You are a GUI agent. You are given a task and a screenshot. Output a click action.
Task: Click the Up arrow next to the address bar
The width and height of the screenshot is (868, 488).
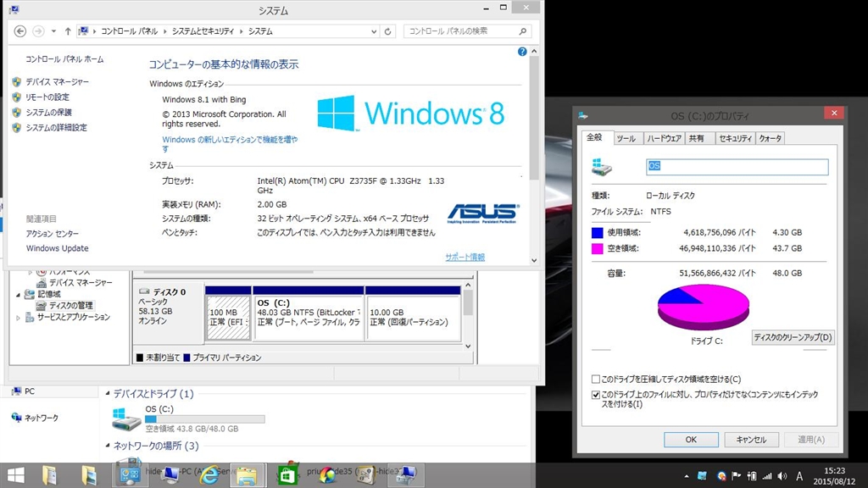(68, 31)
